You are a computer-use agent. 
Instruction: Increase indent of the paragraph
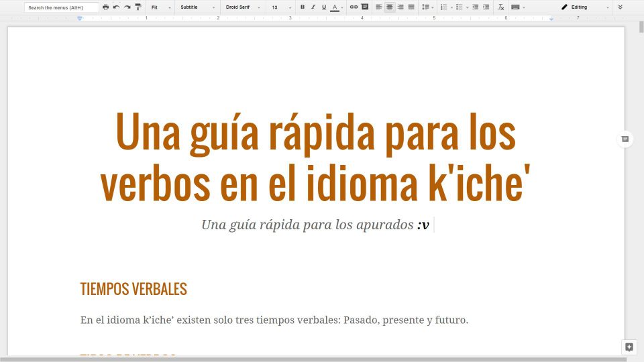coord(485,7)
